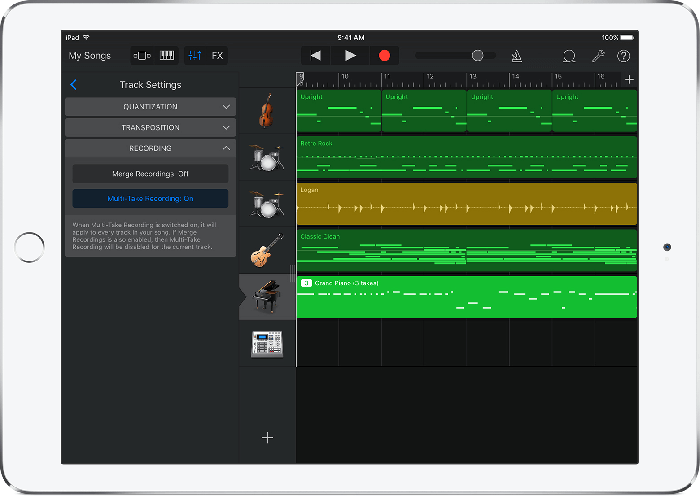700x496 pixels.
Task: Collapse the Recording section
Action: (150, 148)
